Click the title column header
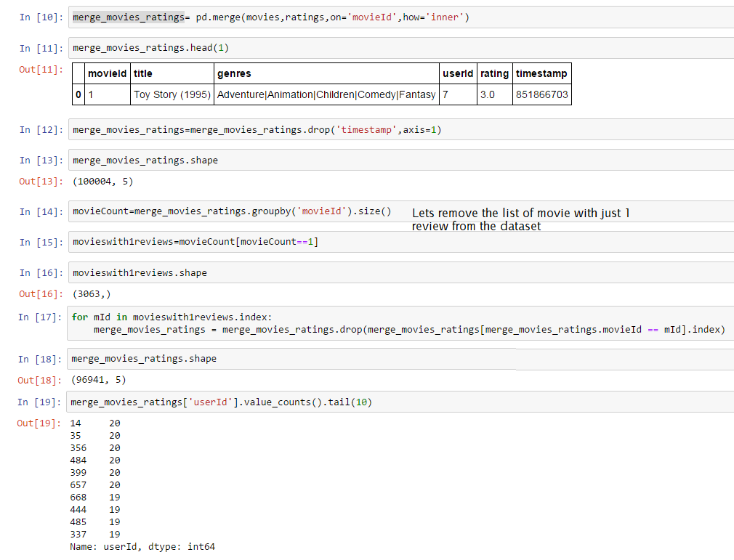 (x=143, y=73)
